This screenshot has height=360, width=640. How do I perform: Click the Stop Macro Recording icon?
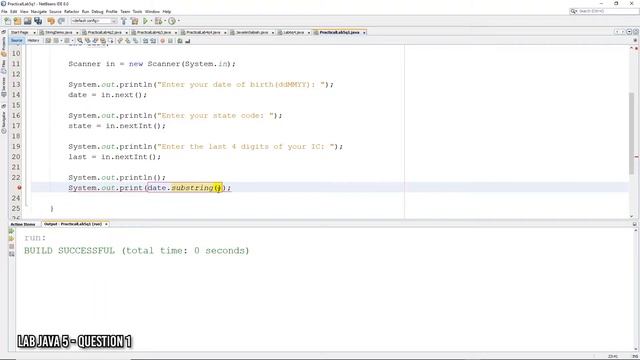tap(170, 41)
